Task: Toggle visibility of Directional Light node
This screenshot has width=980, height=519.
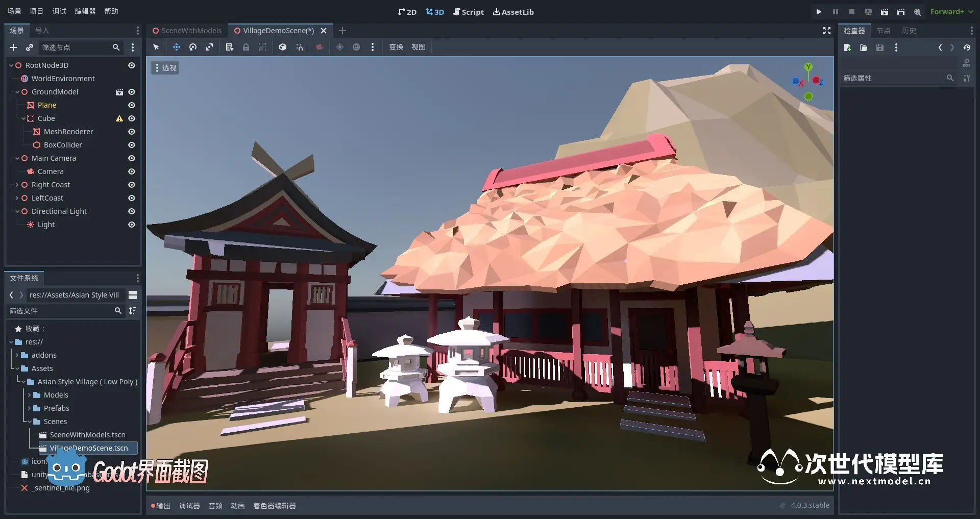Action: click(131, 211)
